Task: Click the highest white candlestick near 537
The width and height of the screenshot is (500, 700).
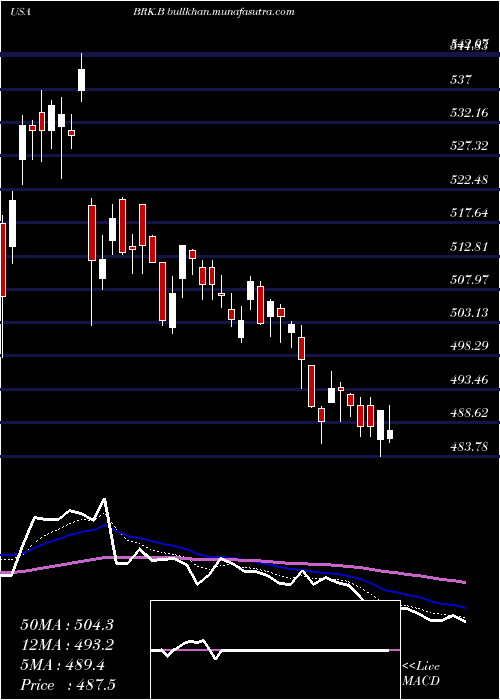Action: click(x=81, y=80)
